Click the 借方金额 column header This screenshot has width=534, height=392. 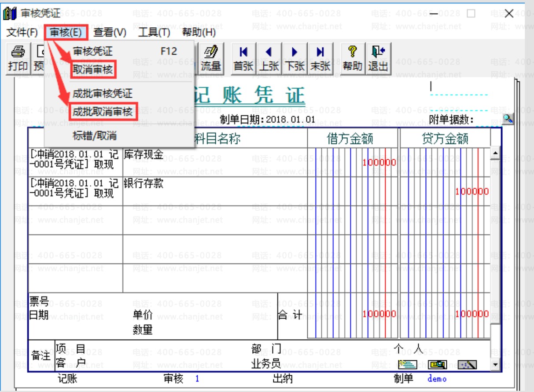(x=350, y=139)
